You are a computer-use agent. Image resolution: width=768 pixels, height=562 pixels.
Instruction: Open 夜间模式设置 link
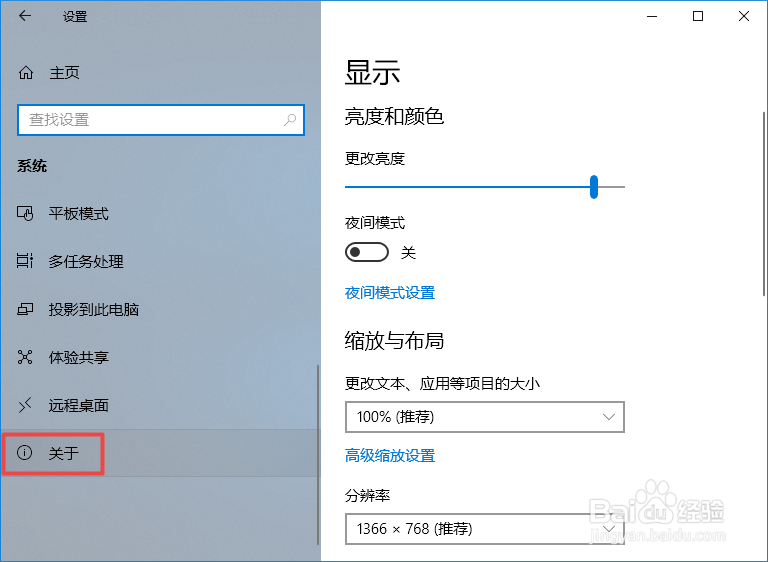click(390, 293)
